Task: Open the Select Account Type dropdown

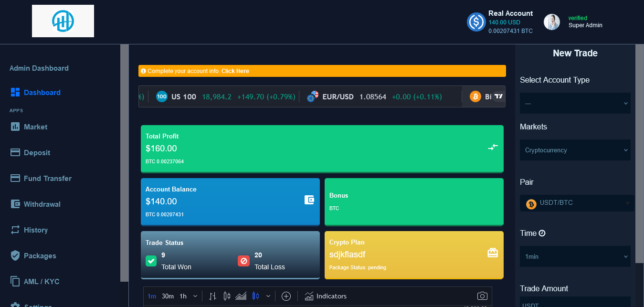Action: pos(575,103)
